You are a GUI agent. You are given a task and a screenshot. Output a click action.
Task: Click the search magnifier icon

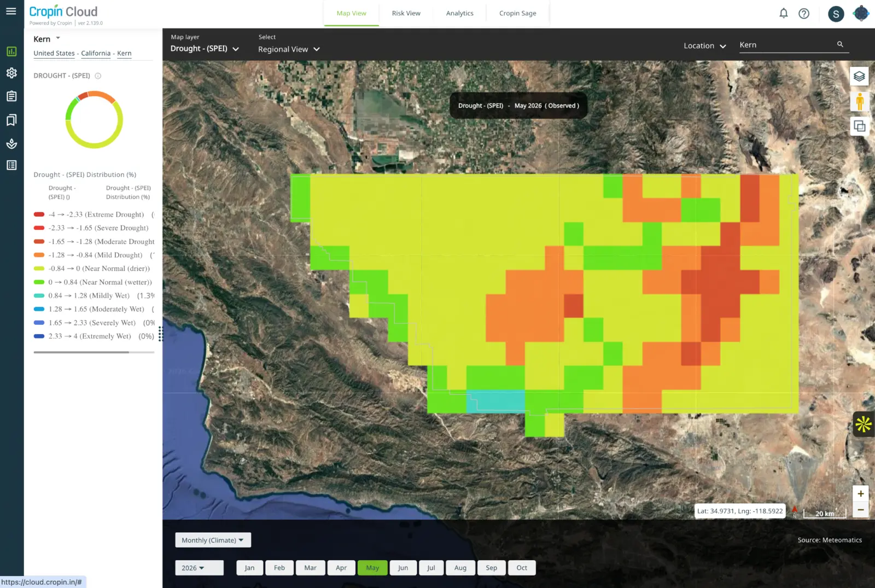(840, 44)
